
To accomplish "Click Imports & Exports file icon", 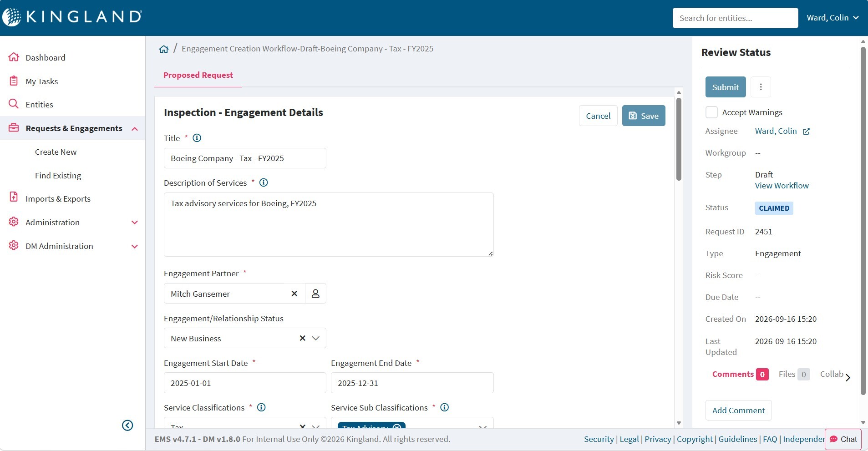I will [x=14, y=197].
